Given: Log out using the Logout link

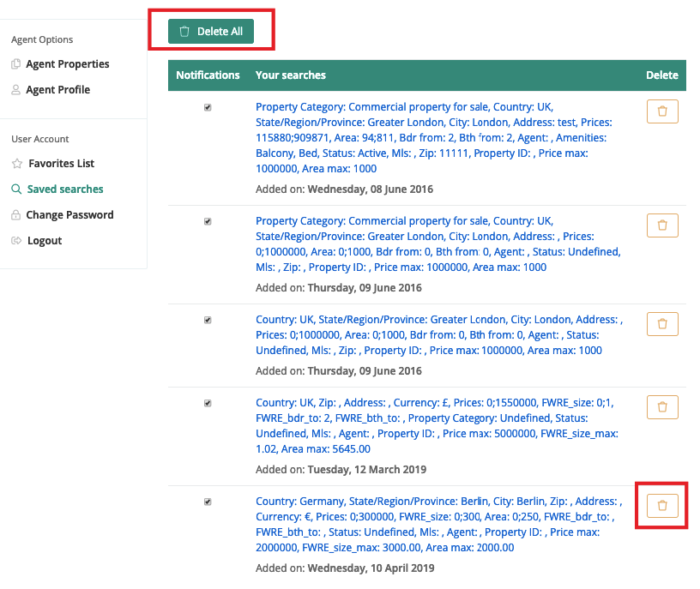Looking at the screenshot, I should (44, 241).
